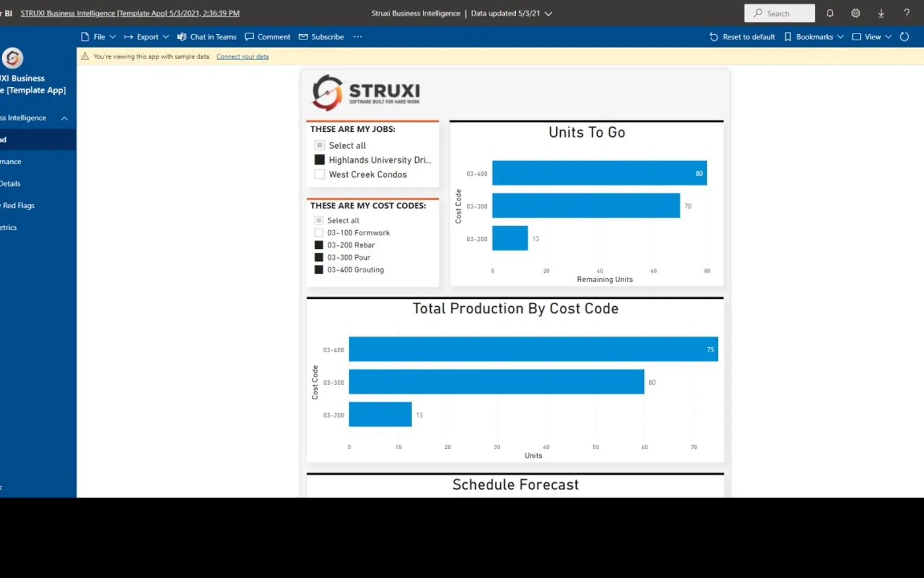Open the more options ellipsis in toolbar
This screenshot has width=924, height=578.
358,36
